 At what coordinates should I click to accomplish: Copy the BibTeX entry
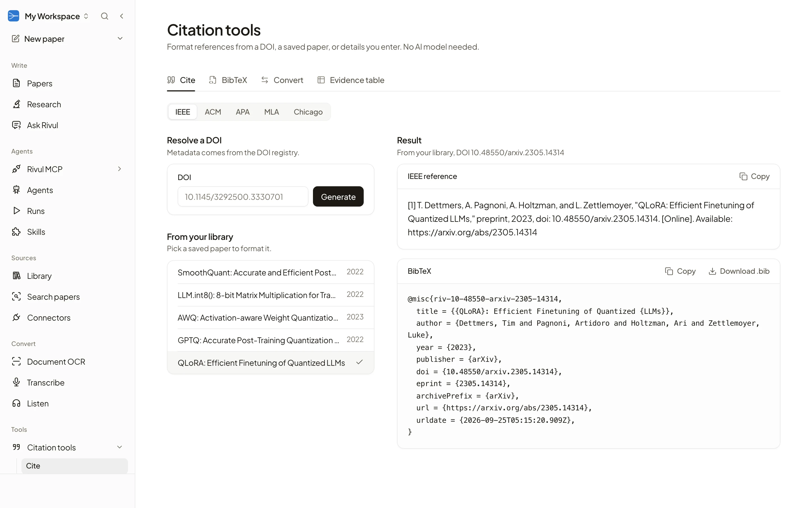[680, 271]
